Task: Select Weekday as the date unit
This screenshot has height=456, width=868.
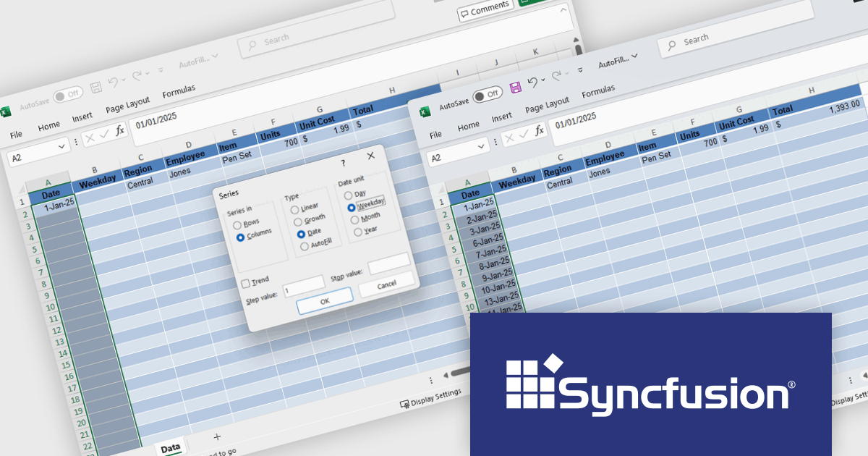Action: pyautogui.click(x=352, y=208)
